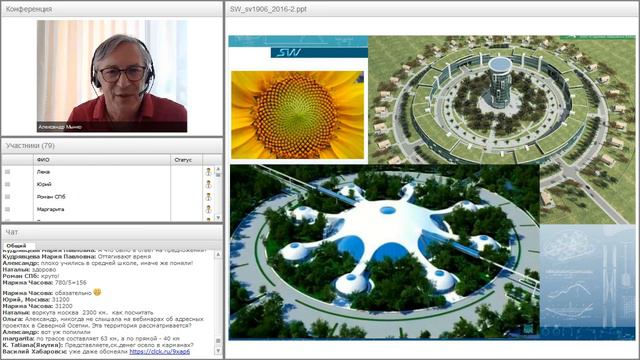
Task: Click K. Tatiana(Якутия)'s chat message
Action: (98, 345)
